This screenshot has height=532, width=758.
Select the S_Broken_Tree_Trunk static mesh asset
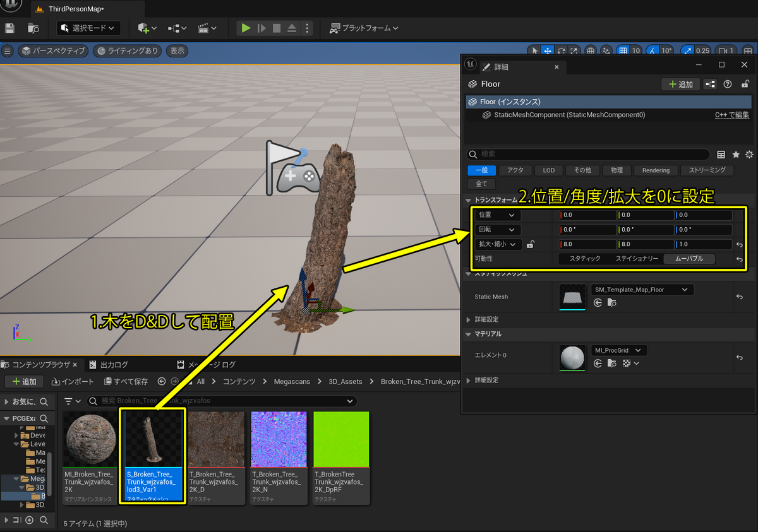coord(154,456)
